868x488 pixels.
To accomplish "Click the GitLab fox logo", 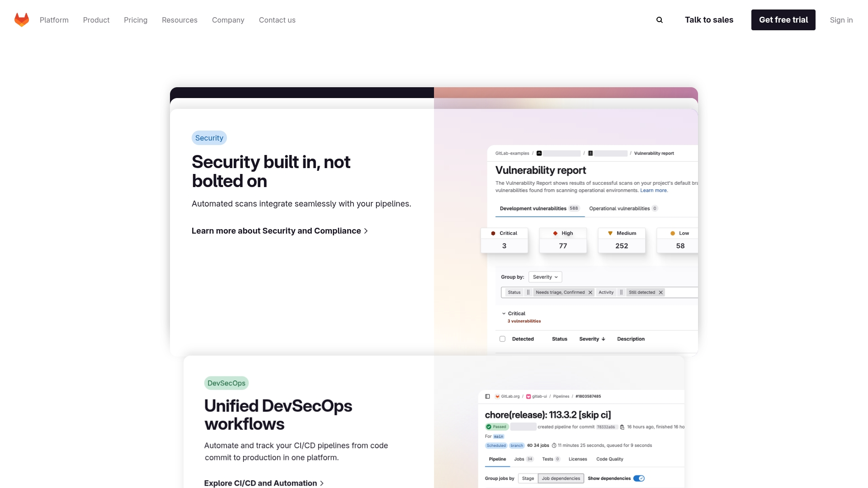I will click(x=22, y=20).
